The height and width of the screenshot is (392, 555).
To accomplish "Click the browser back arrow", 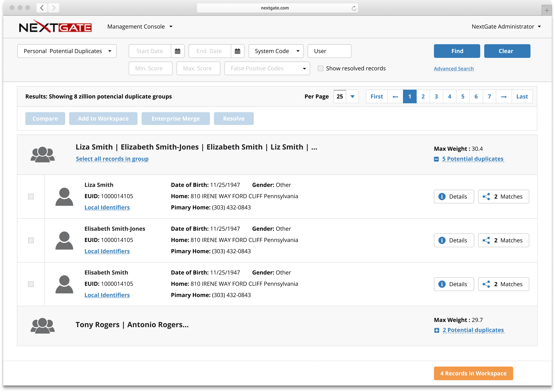I will (x=42, y=8).
